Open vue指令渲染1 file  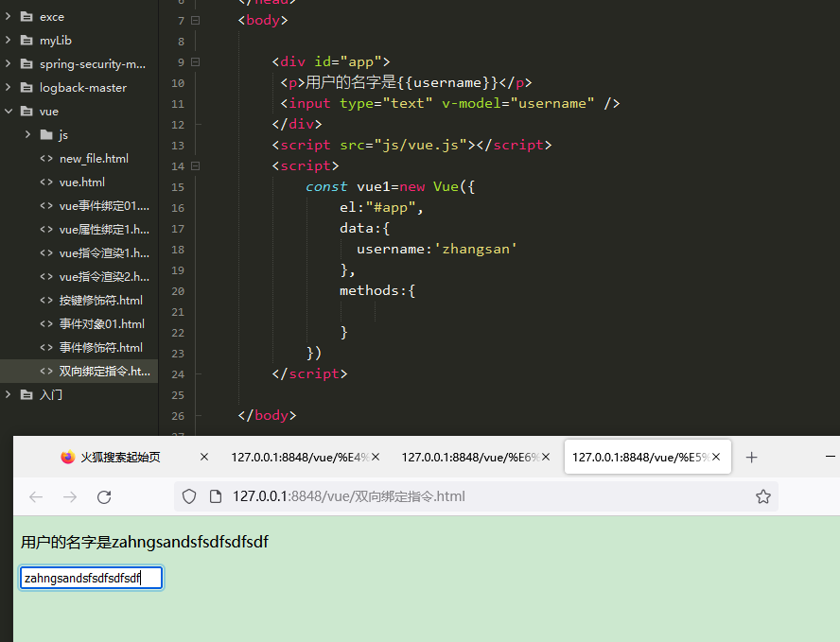tap(104, 252)
